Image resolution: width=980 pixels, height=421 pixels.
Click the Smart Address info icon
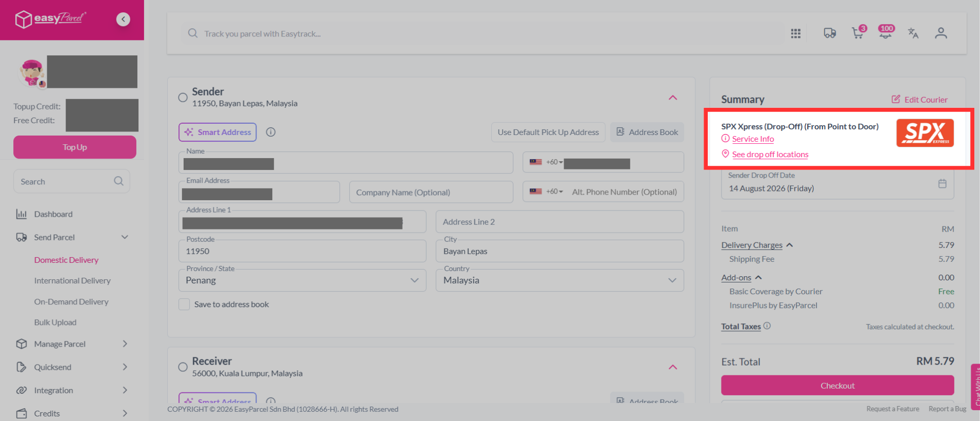(271, 132)
